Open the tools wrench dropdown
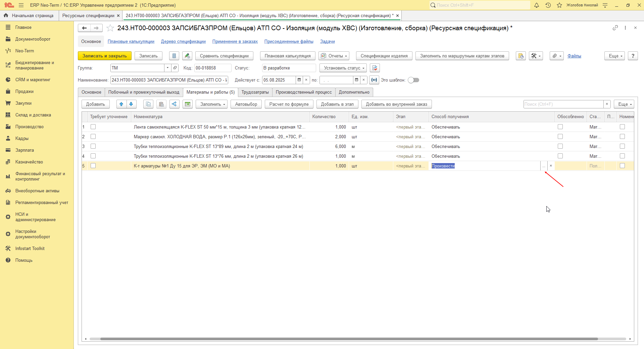 click(536, 56)
